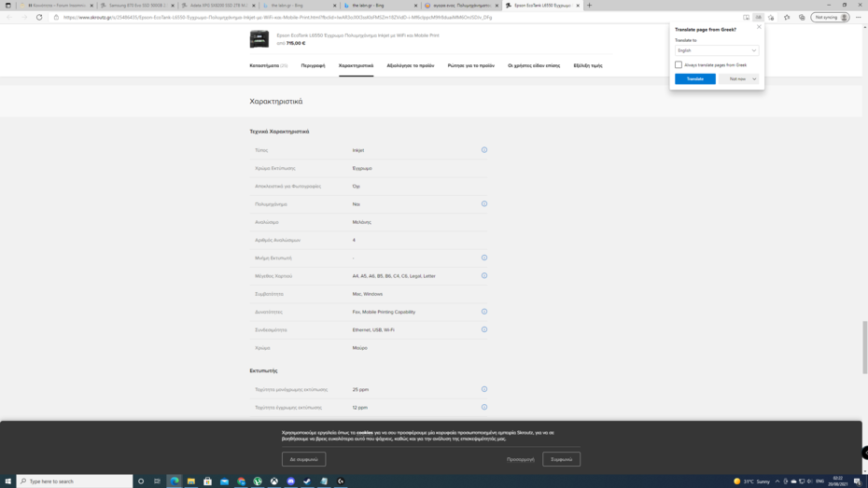Switch to the Forum Insomnia tab
The image size is (868, 488).
(56, 6)
